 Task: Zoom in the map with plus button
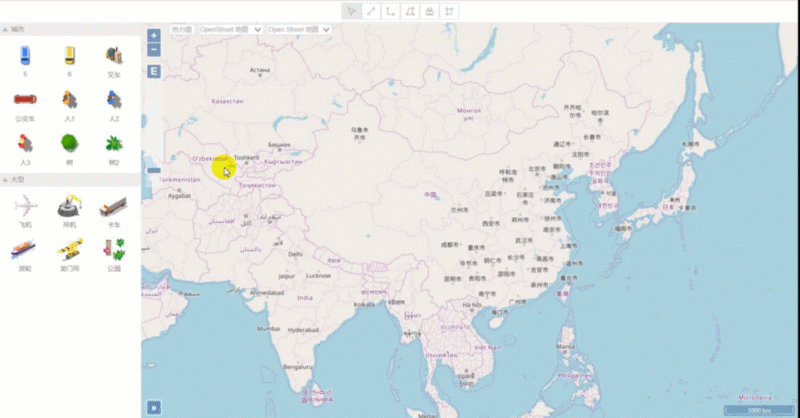click(154, 35)
